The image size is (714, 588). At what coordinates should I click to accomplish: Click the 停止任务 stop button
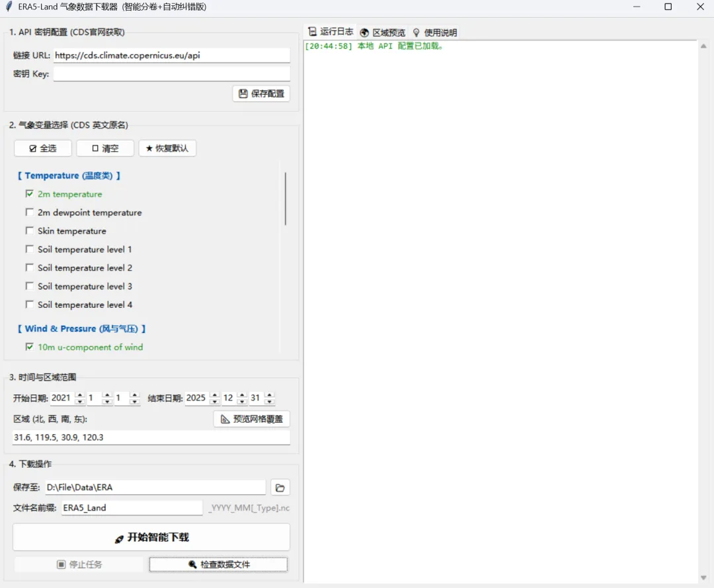coord(79,564)
